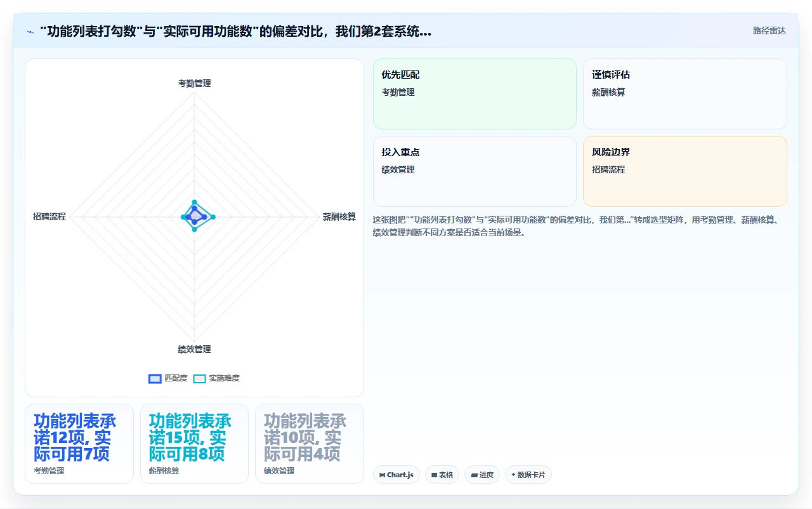The height and width of the screenshot is (509, 812).
Task: Toggle the 匹配度 legend item
Action: [x=168, y=378]
